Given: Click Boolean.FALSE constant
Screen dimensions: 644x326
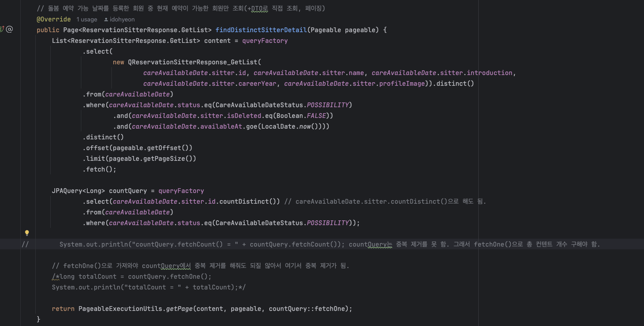Looking at the screenshot, I should [x=301, y=116].
